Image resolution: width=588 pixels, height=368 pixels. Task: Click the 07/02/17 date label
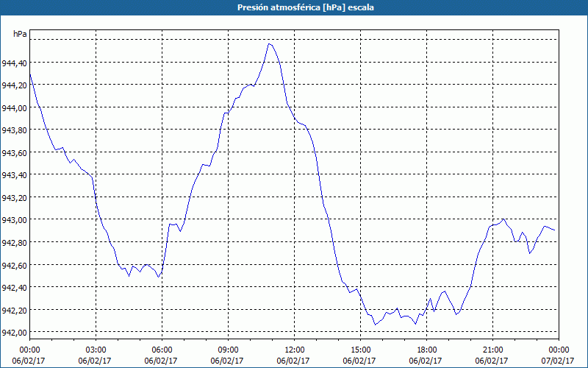click(558, 361)
